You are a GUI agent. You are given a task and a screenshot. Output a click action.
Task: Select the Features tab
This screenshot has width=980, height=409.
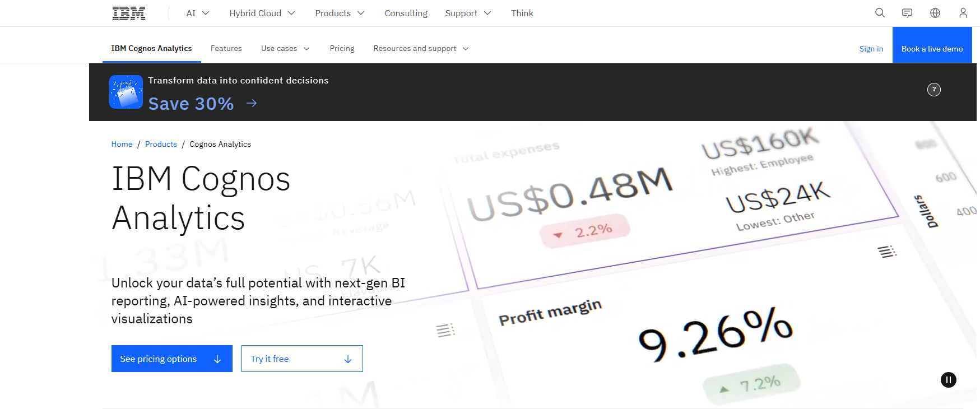[x=226, y=49]
